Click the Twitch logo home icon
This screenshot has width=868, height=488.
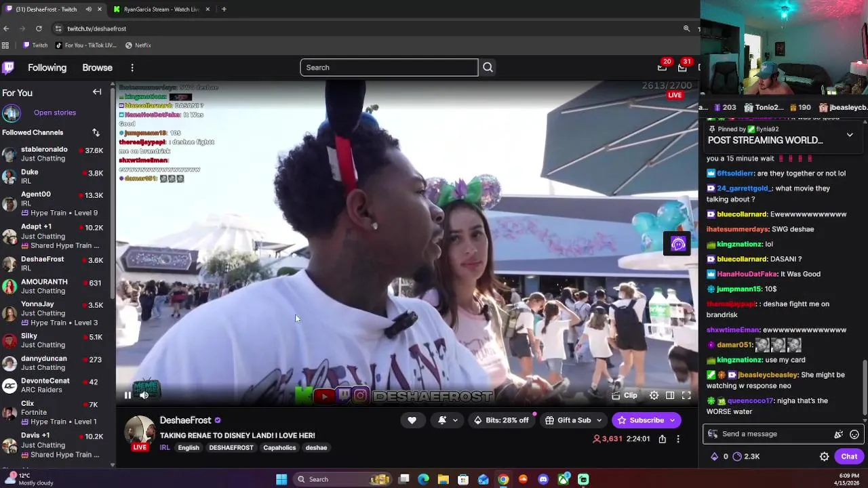coord(8,68)
